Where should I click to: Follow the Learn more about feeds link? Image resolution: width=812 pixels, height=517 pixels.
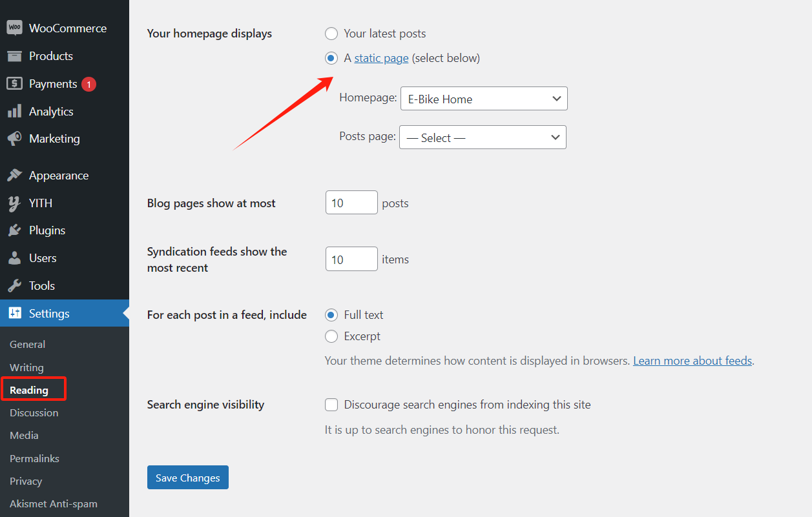(692, 360)
